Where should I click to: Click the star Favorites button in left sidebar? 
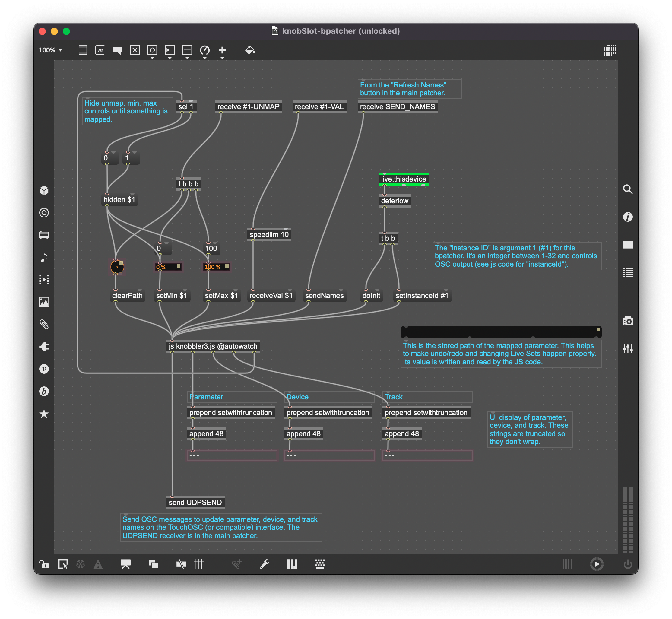point(44,414)
